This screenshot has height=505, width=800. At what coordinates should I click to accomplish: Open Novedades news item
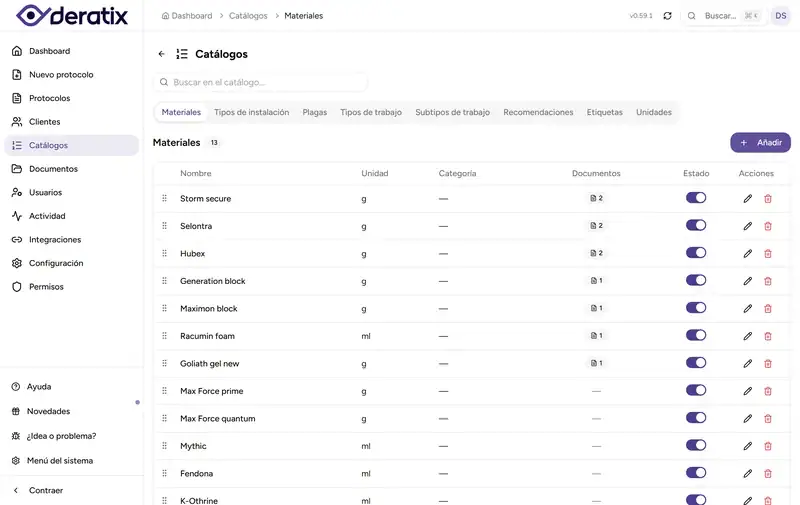pyautogui.click(x=71, y=411)
